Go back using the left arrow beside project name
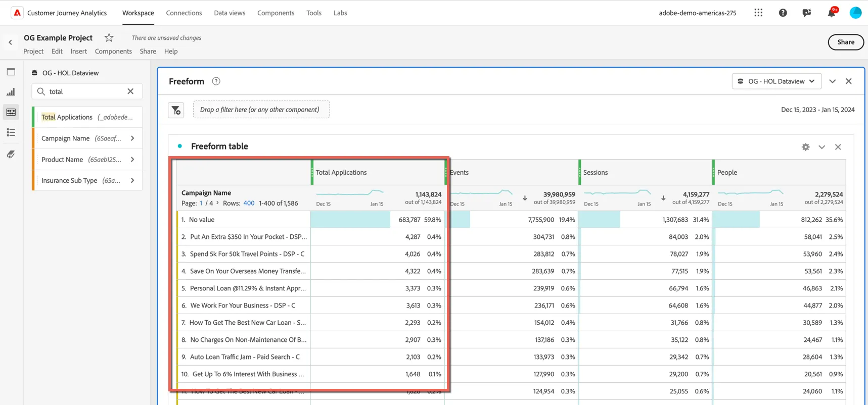Image resolution: width=868 pixels, height=405 pixels. pos(10,42)
